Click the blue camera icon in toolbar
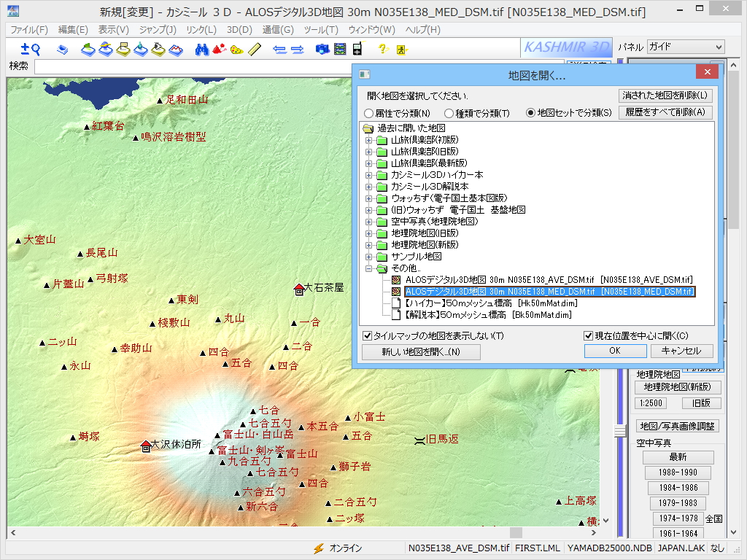 tap(322, 49)
